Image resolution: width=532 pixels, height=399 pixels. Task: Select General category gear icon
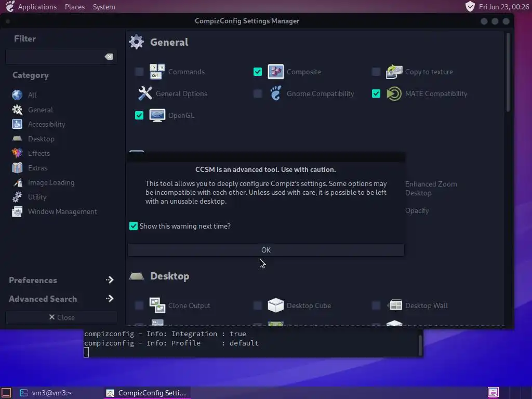(17, 110)
